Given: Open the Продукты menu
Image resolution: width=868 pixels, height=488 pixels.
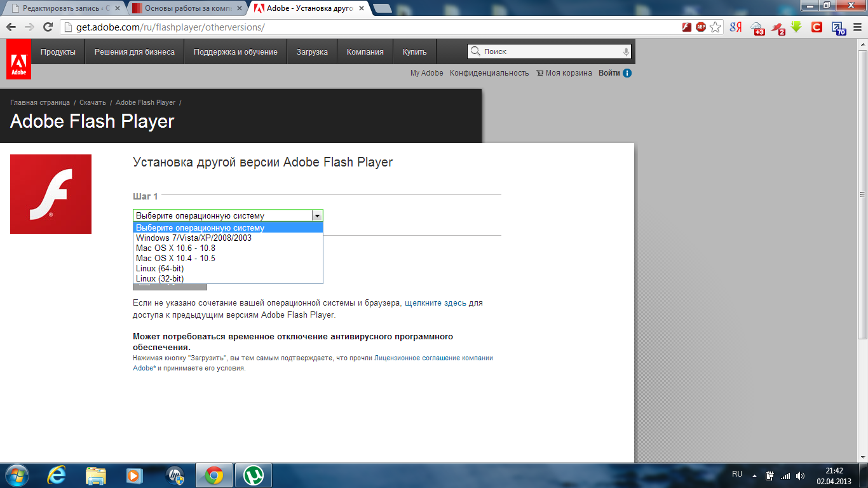Looking at the screenshot, I should [x=58, y=51].
